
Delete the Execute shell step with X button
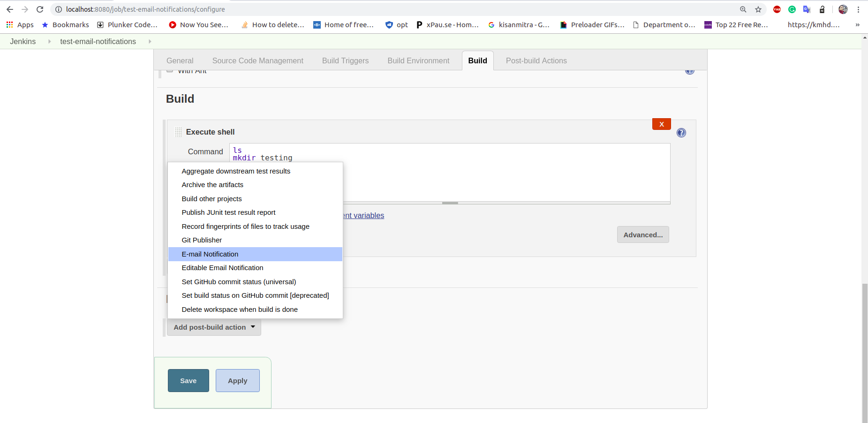tap(661, 124)
